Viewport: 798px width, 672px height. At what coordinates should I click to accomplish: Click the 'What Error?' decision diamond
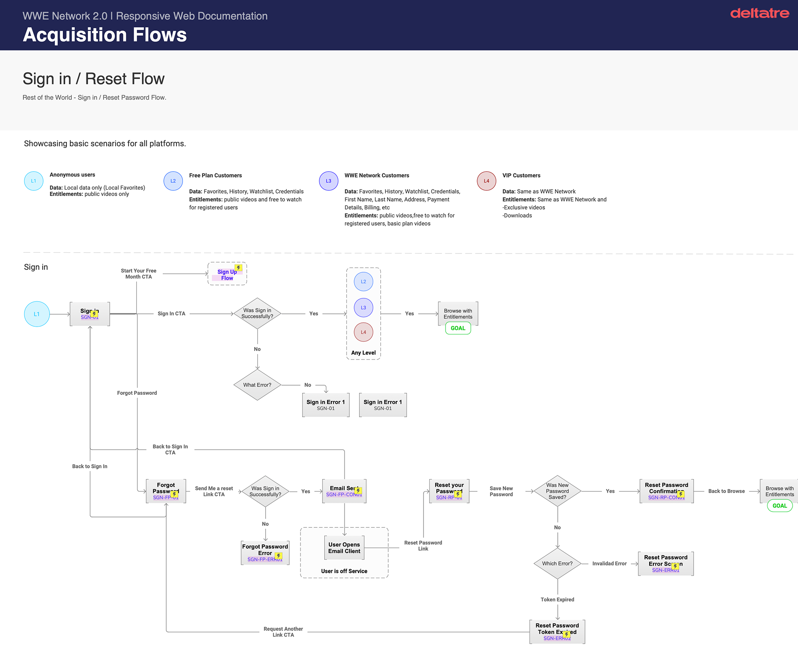click(x=257, y=385)
